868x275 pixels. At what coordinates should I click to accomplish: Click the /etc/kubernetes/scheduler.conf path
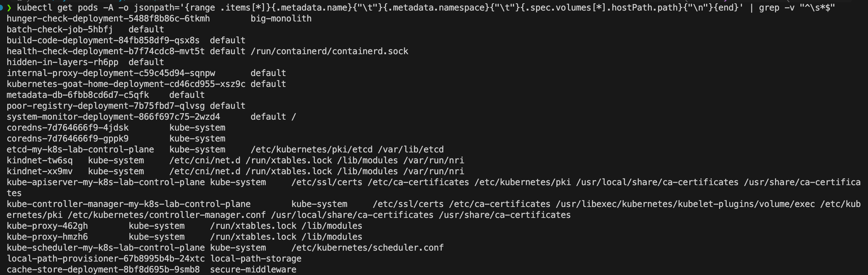click(367, 248)
